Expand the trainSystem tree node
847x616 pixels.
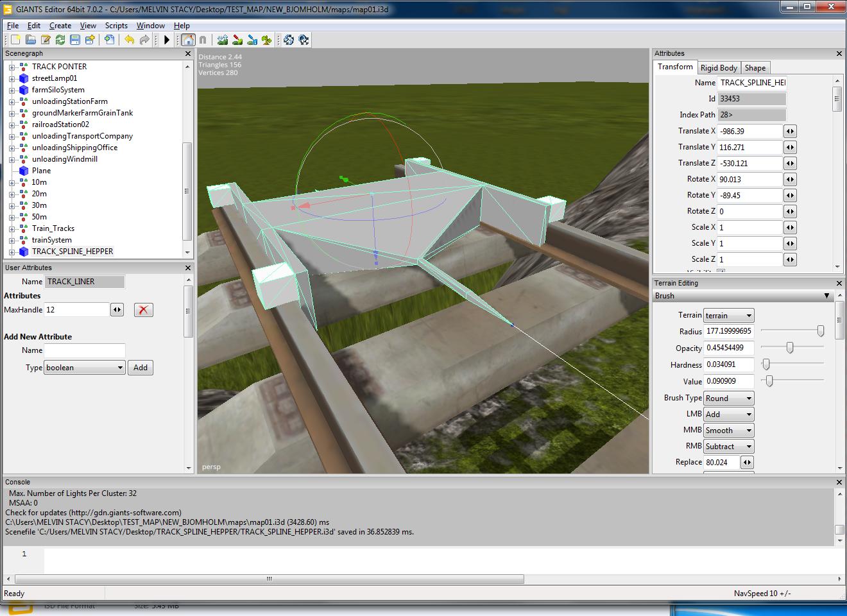coord(12,240)
